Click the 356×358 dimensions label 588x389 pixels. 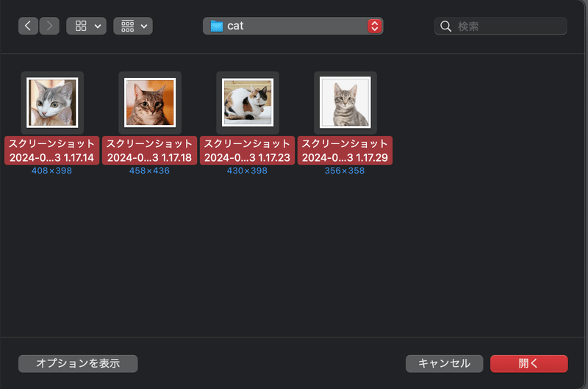click(x=345, y=171)
